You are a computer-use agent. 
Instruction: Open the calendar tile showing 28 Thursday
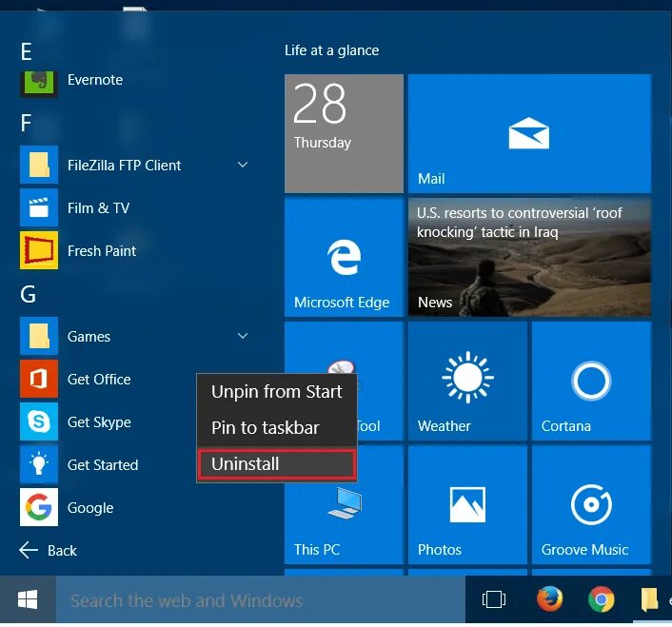click(x=344, y=133)
